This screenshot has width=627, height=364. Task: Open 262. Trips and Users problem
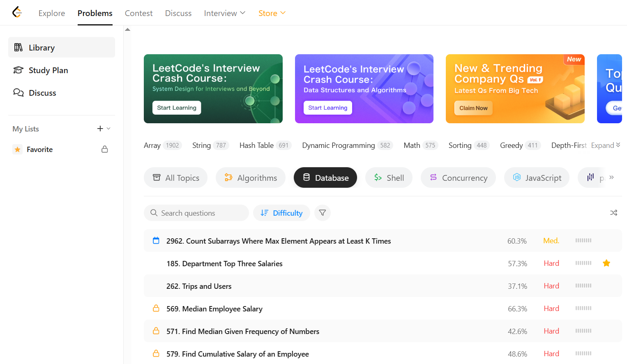(x=199, y=286)
